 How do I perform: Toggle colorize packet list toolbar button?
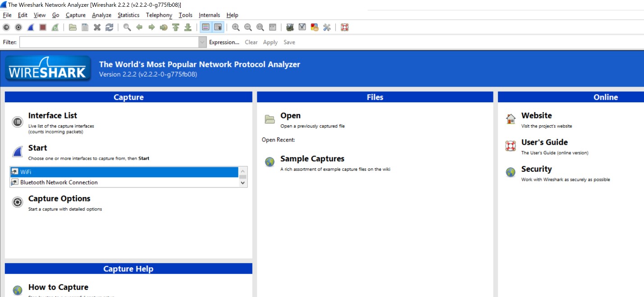[206, 27]
